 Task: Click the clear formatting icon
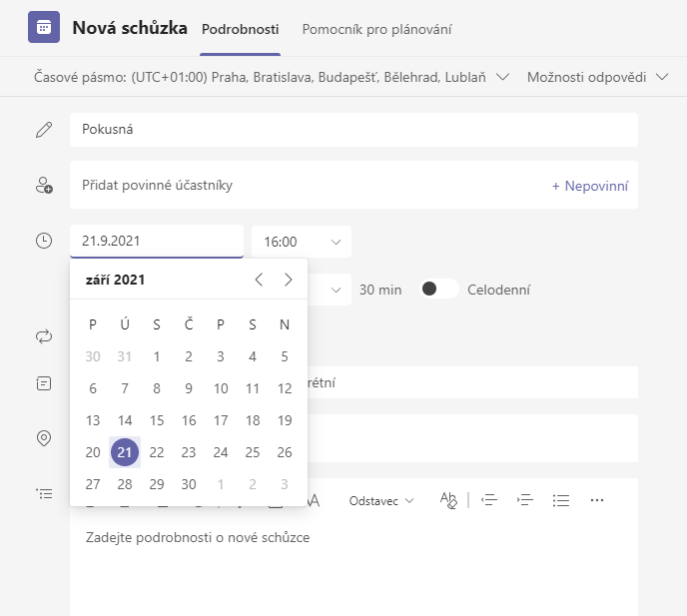click(448, 500)
